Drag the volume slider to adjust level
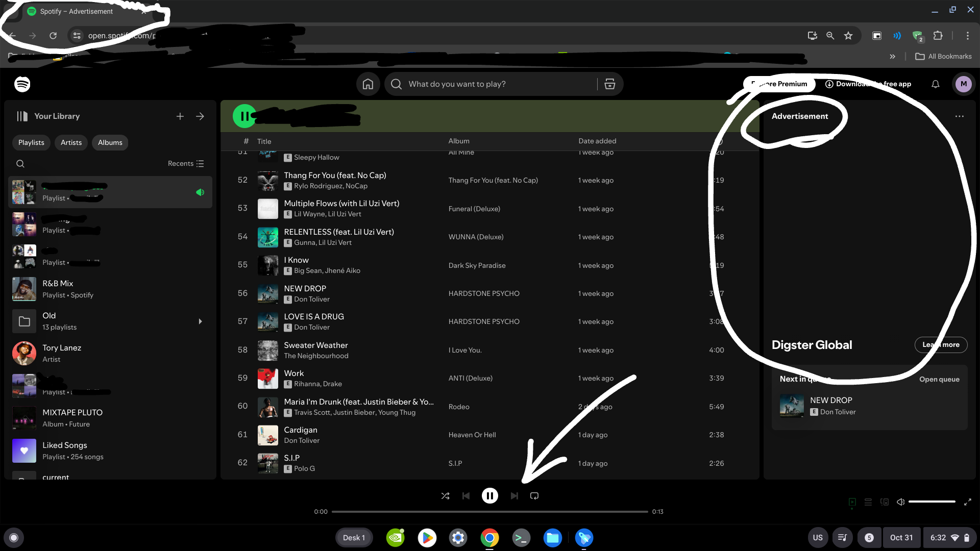This screenshot has height=551, width=980. coord(932,502)
